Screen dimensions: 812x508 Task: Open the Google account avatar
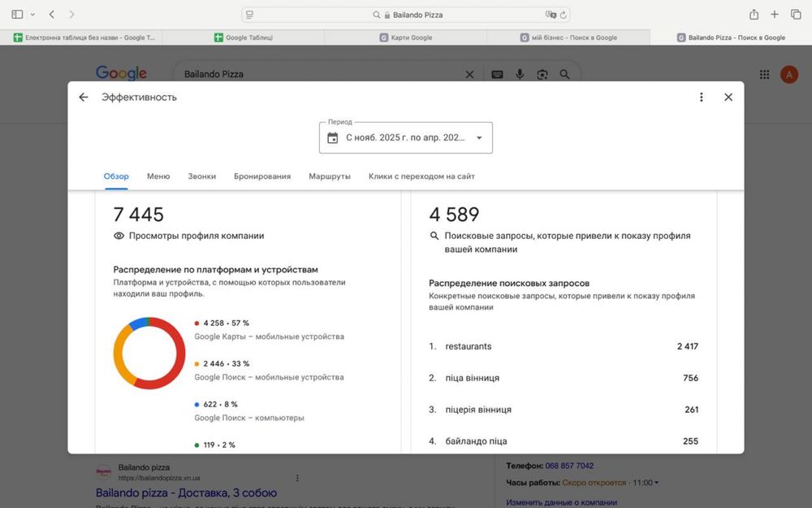789,75
